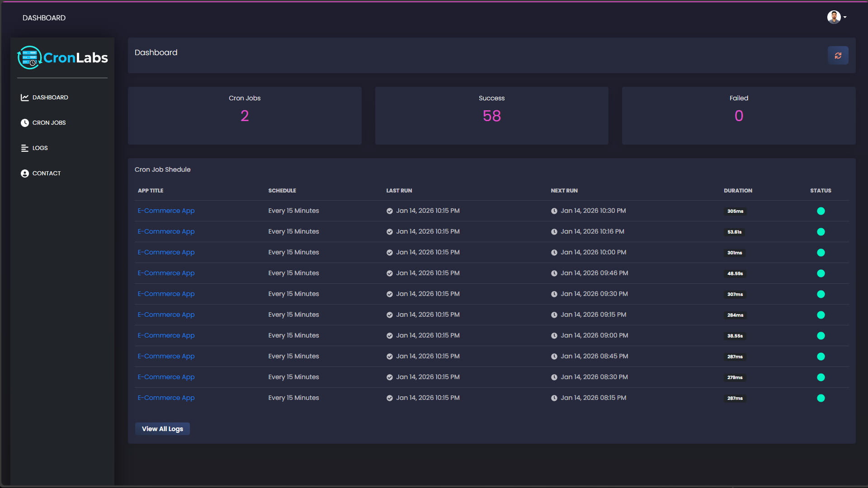
Task: Open E-Commerce App link in last row
Action: point(166,398)
